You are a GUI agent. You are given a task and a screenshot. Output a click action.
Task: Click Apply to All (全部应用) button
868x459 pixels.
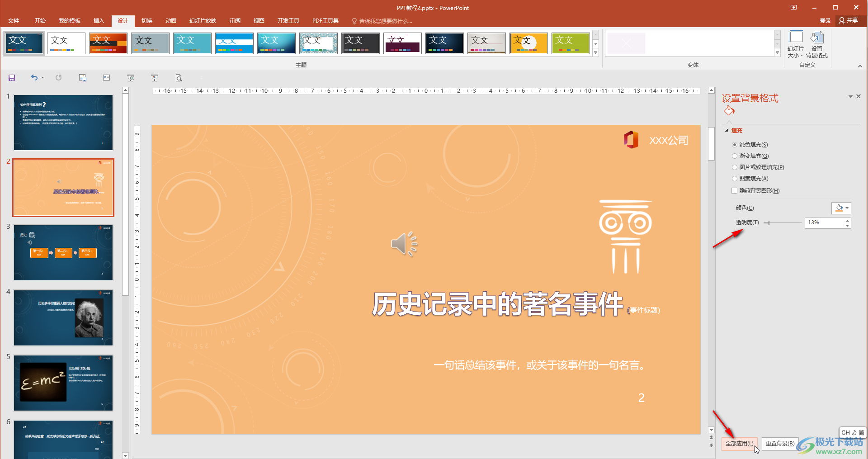click(x=740, y=444)
